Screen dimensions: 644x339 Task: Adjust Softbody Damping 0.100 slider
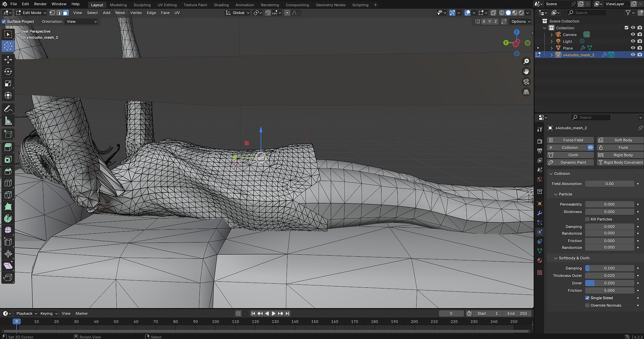[x=609, y=268]
